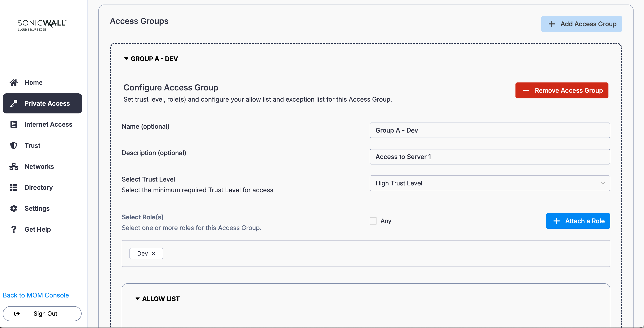
Task: Click the Networks topology icon
Action: pos(13,166)
